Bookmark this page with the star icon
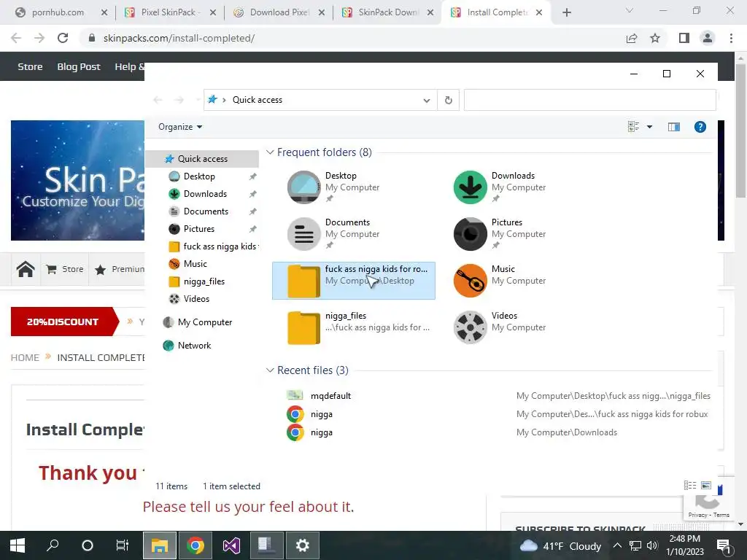Screen dimensions: 747x560 click(x=655, y=38)
